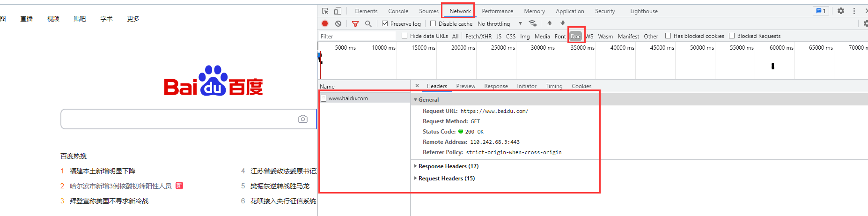Open hot search 福建本土新增明显下降

point(103,171)
